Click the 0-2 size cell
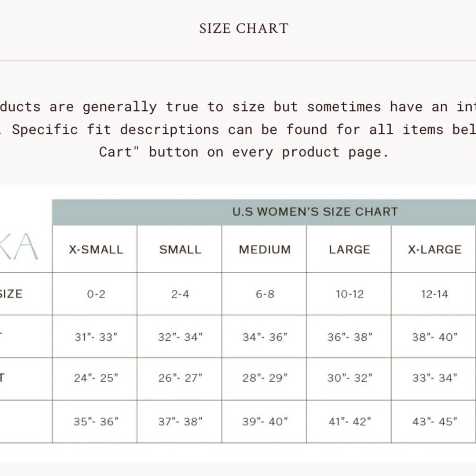 (x=96, y=294)
